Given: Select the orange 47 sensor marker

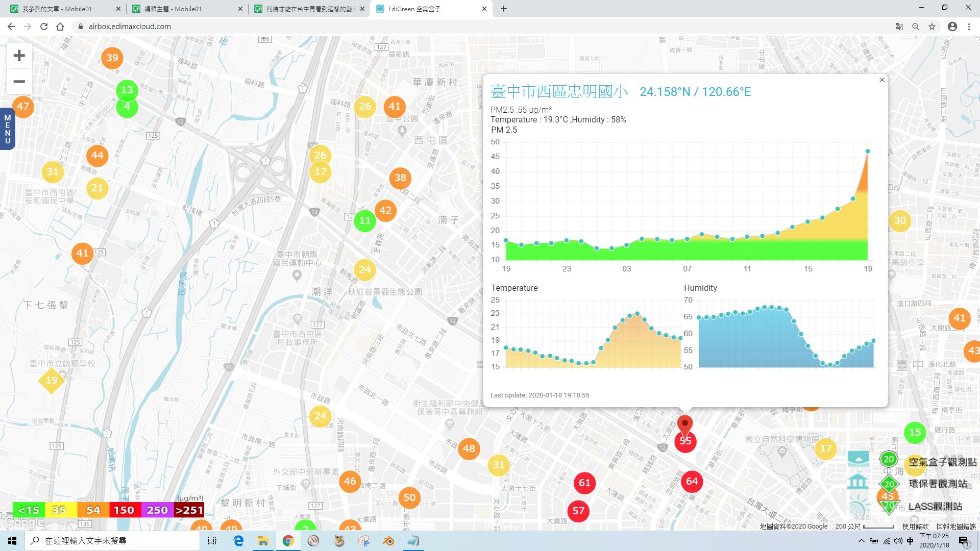Looking at the screenshot, I should coord(22,106).
